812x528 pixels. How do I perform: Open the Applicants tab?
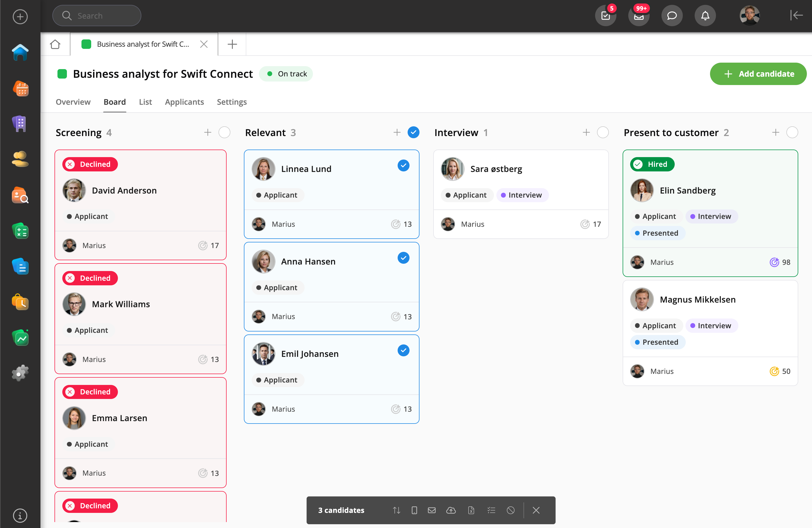[x=184, y=102]
